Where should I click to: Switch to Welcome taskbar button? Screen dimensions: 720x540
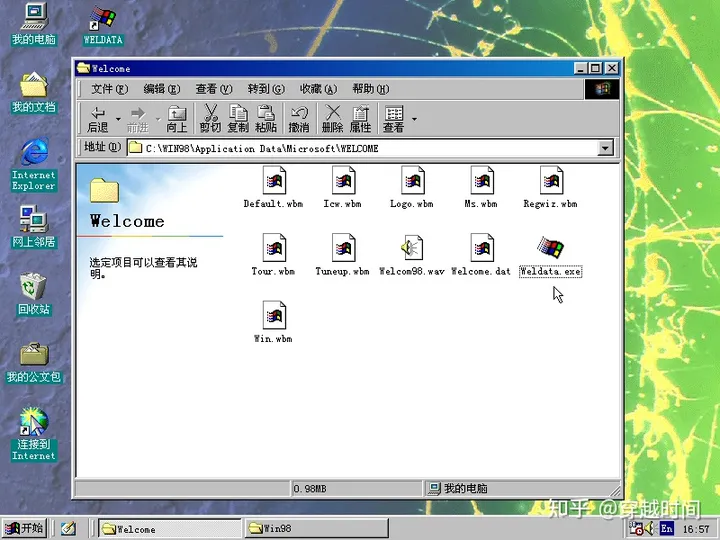click(x=169, y=529)
